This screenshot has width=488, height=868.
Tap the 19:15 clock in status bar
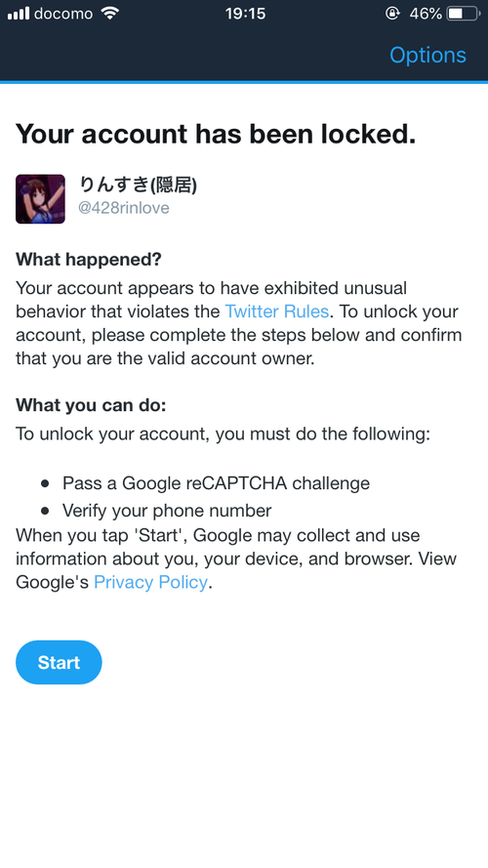pos(245,14)
